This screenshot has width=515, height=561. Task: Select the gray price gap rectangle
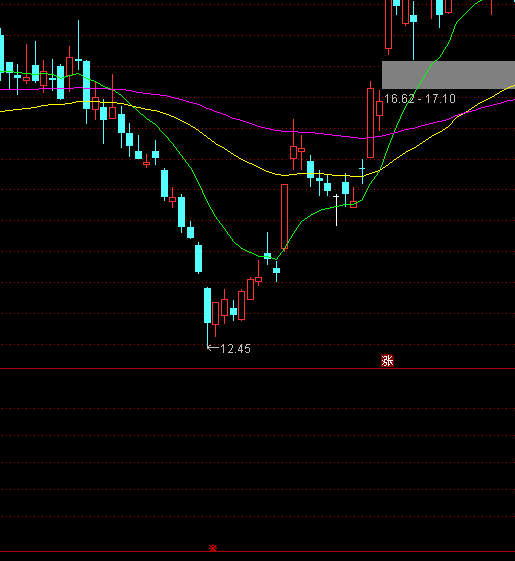[x=448, y=75]
